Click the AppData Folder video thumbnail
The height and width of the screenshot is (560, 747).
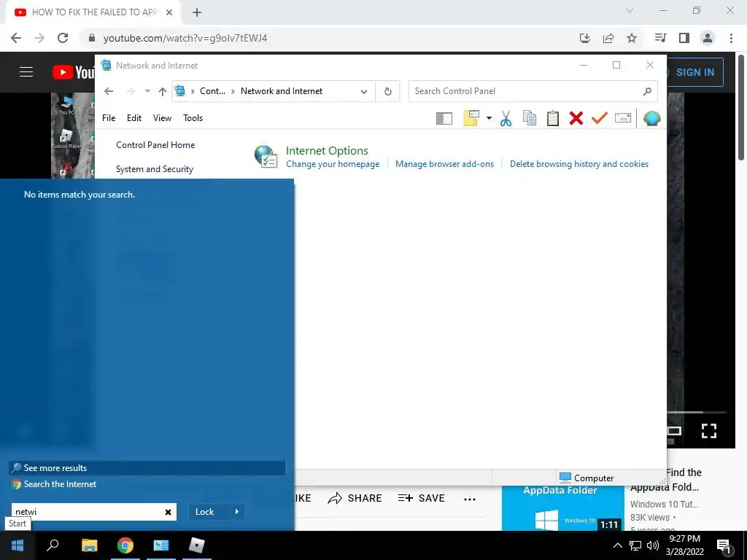click(562, 508)
